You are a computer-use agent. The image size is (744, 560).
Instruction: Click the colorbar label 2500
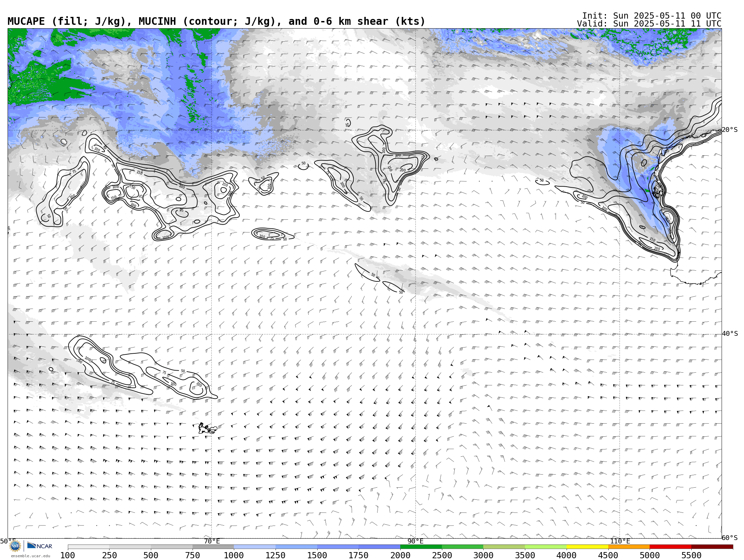point(442,556)
